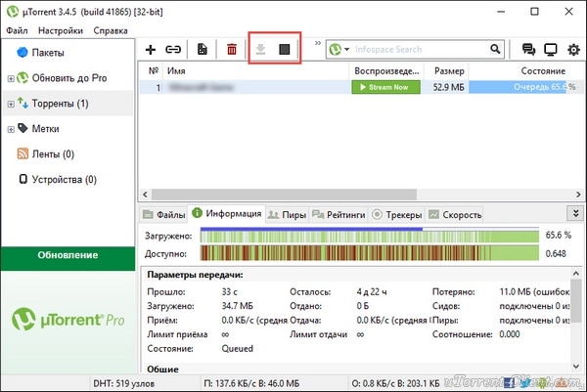
Task: Click the Queued state value
Action: [238, 349]
